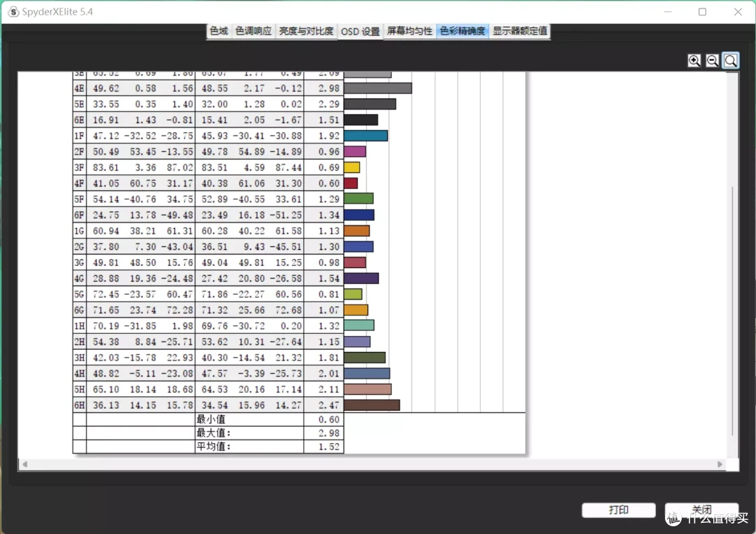Click the steel blue bar for row 4H

[x=367, y=374]
